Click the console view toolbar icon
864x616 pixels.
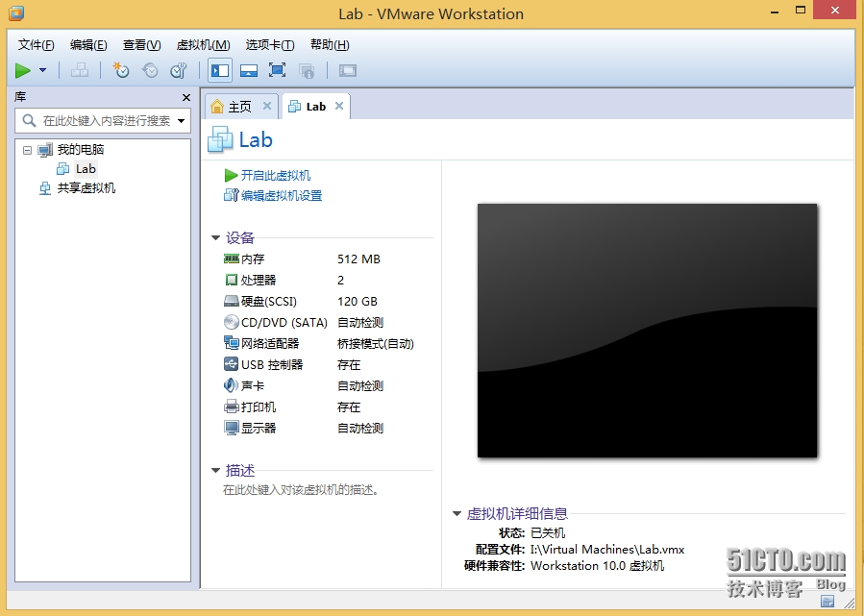pos(348,70)
